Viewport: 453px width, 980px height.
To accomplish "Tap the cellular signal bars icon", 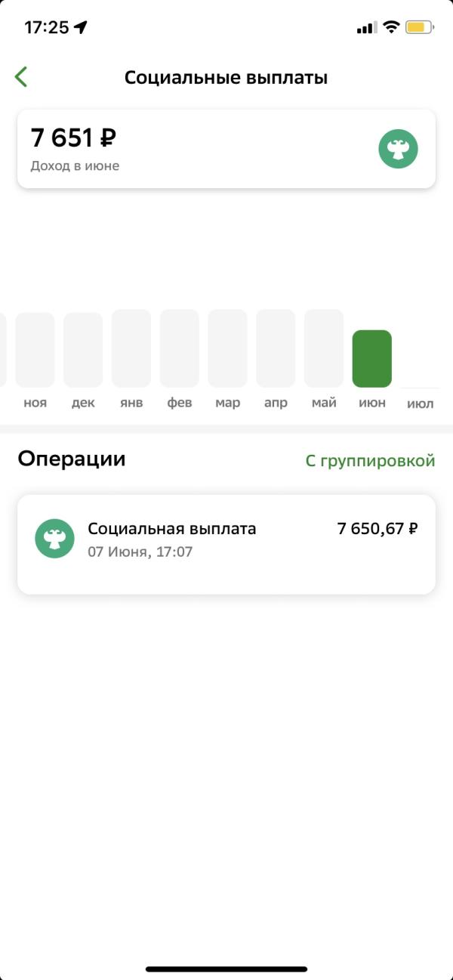I will coord(365,28).
